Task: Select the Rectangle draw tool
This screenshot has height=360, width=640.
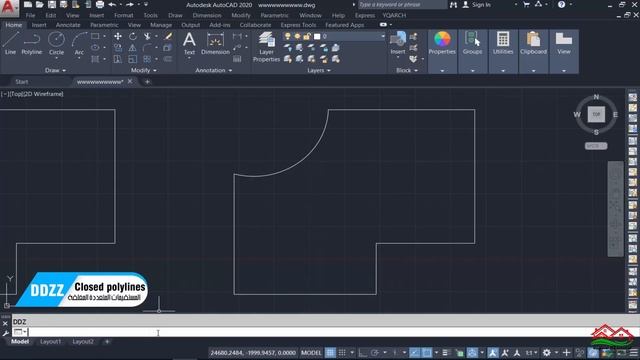Action: point(95,36)
